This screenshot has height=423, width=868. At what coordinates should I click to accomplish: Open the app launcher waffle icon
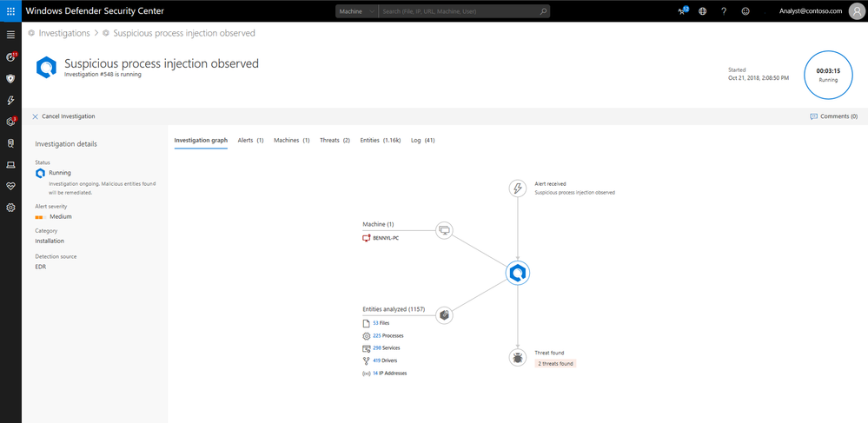pos(10,11)
